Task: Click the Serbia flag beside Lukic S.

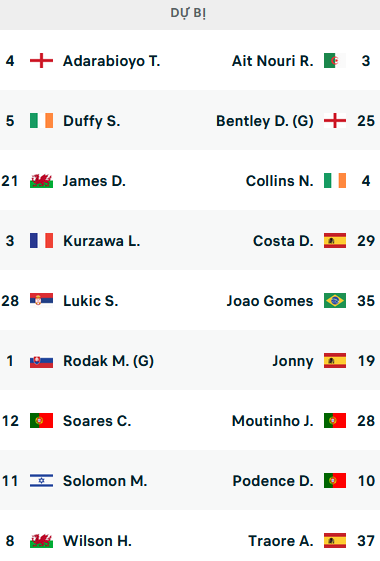Action: (41, 301)
